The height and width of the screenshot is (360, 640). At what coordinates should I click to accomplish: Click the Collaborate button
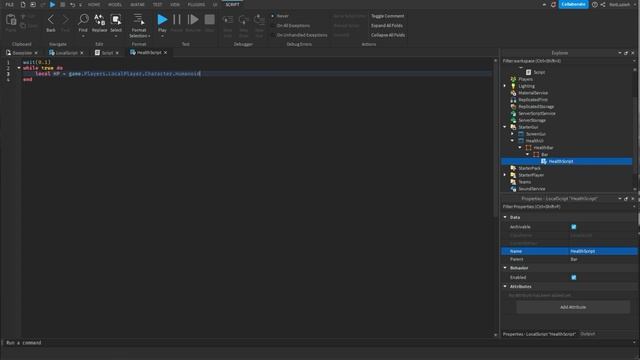coord(573,4)
